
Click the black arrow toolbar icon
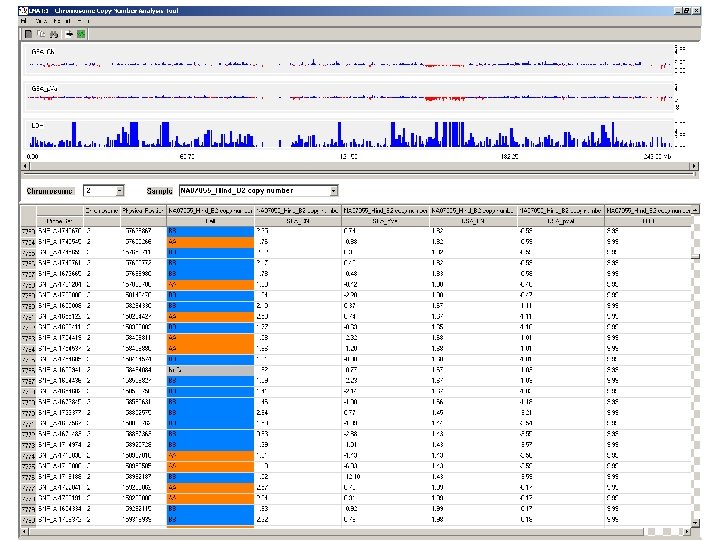coord(69,34)
